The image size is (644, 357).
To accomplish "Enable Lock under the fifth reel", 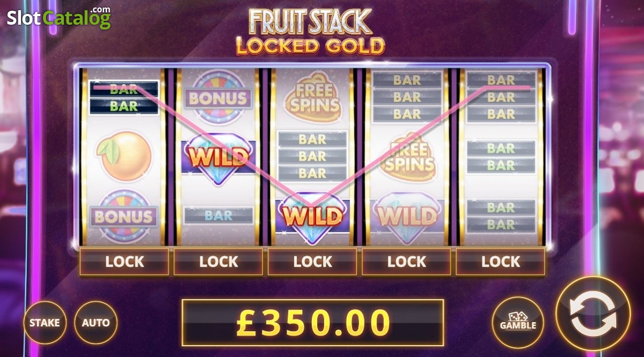I will (x=501, y=261).
